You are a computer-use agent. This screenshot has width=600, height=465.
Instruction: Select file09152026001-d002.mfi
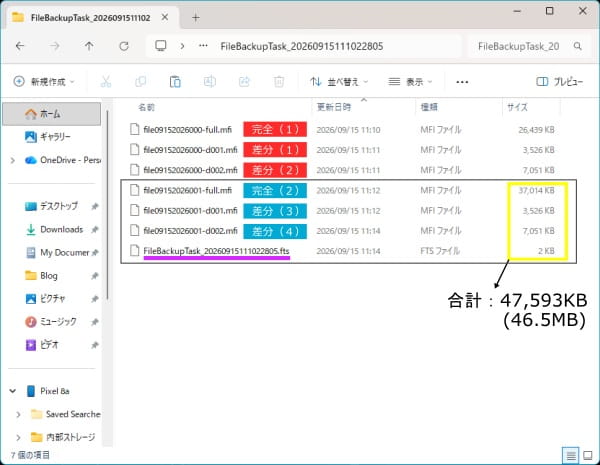pyautogui.click(x=190, y=231)
